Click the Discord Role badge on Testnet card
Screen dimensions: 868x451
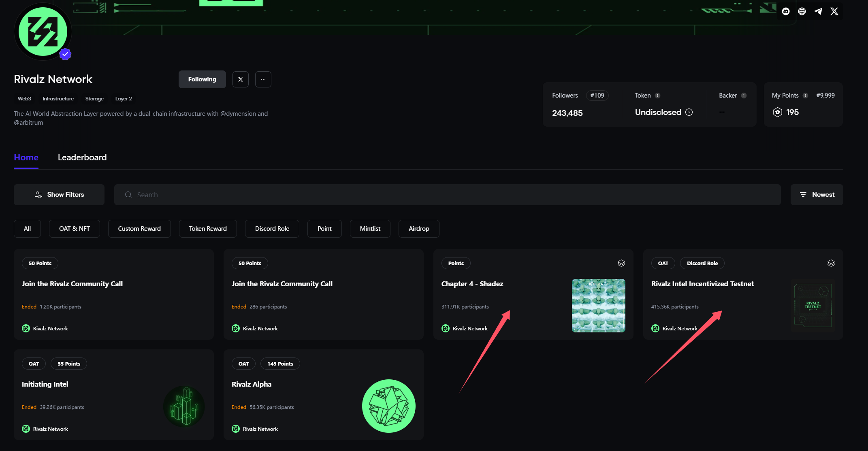pyautogui.click(x=702, y=263)
